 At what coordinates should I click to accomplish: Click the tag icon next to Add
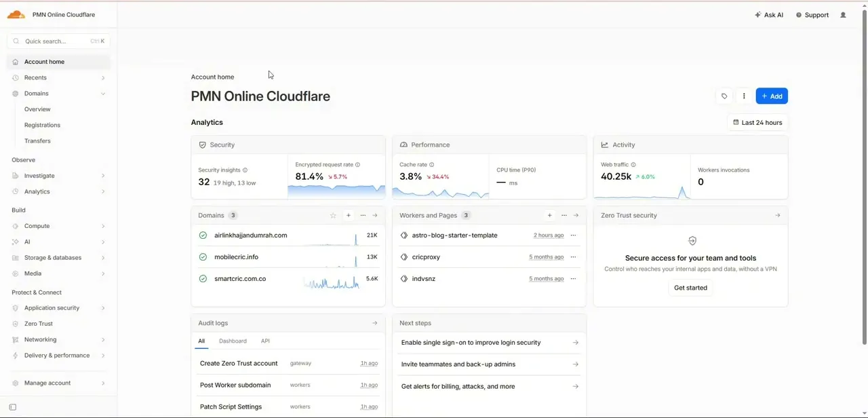pyautogui.click(x=724, y=96)
